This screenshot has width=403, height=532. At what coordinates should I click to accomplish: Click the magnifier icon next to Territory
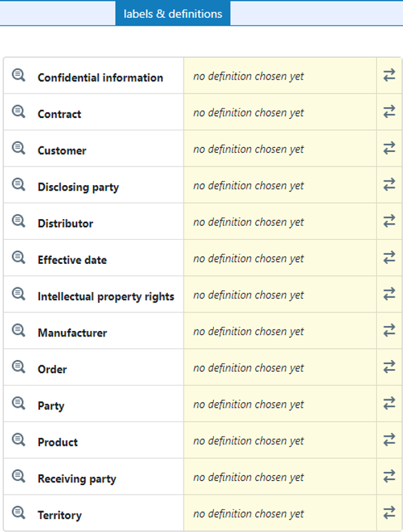tap(19, 513)
